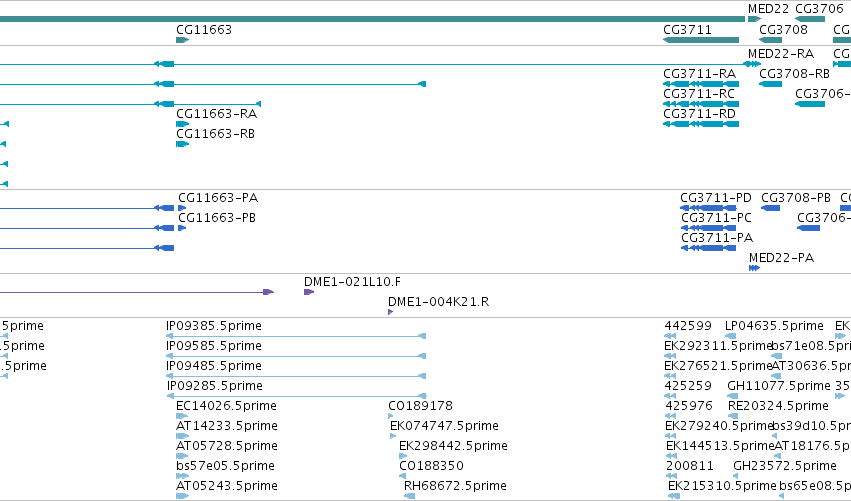Click EST LP04635.5prime
This screenshot has height=501, width=851.
pyautogui.click(x=774, y=326)
